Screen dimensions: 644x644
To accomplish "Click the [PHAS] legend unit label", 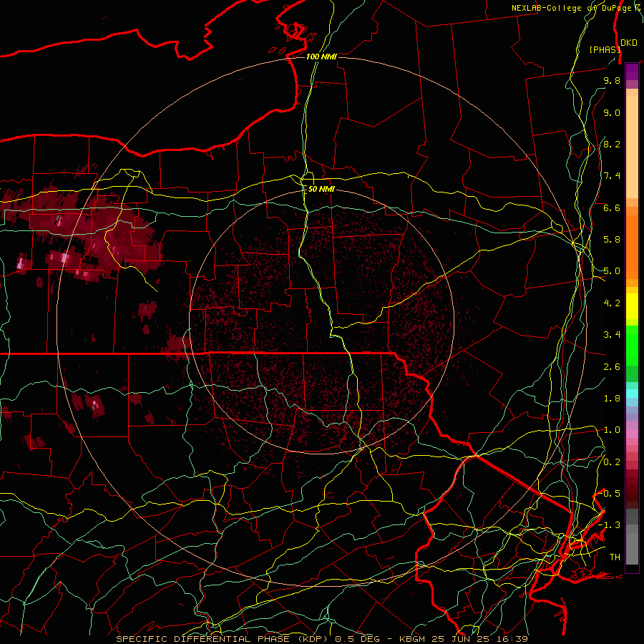I will (605, 49).
